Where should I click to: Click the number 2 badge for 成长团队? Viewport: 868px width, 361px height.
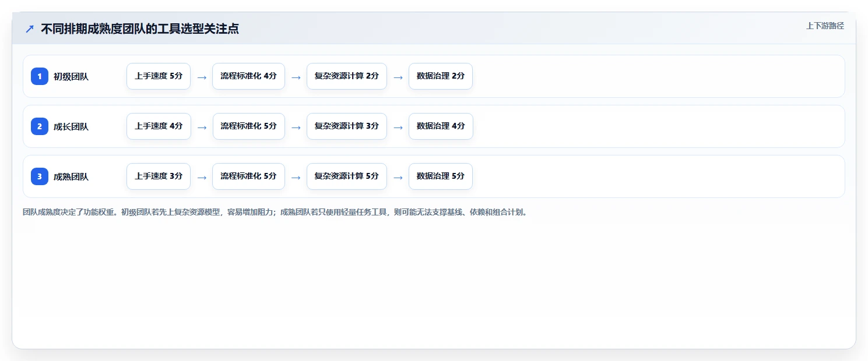40,126
